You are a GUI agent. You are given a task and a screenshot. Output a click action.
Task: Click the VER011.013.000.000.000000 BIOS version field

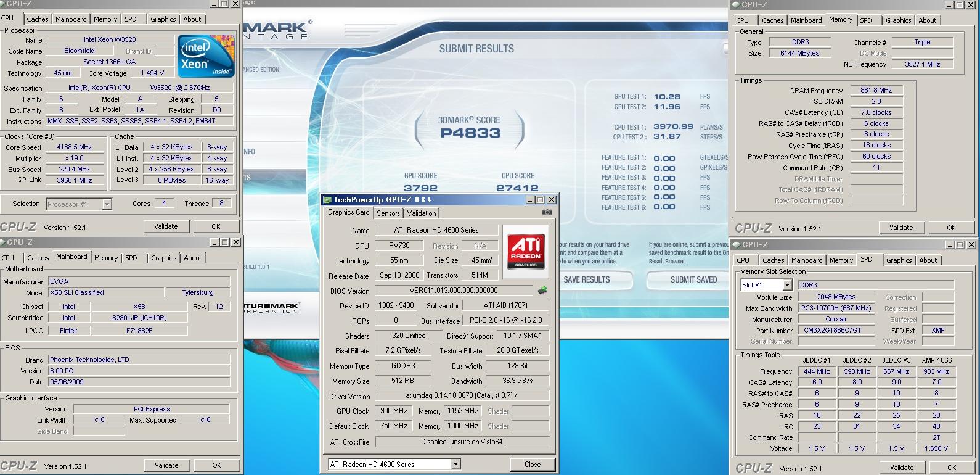tap(454, 291)
